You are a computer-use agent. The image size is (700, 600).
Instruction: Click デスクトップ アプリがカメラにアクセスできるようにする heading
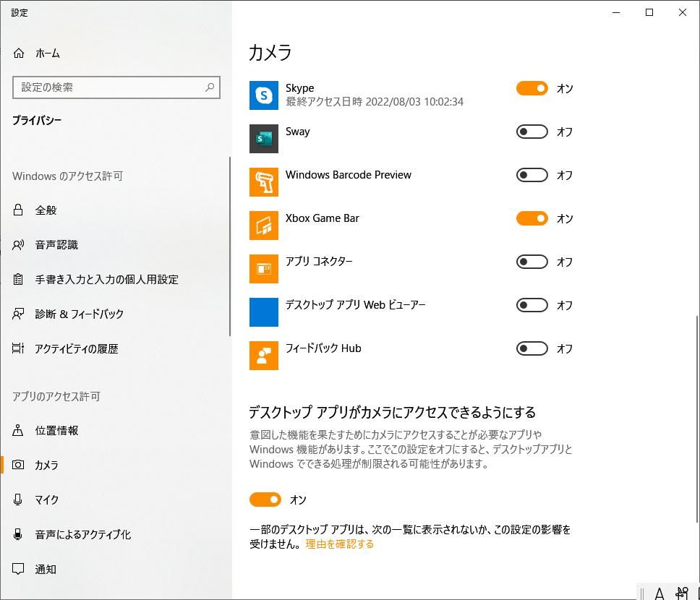[x=392, y=411]
